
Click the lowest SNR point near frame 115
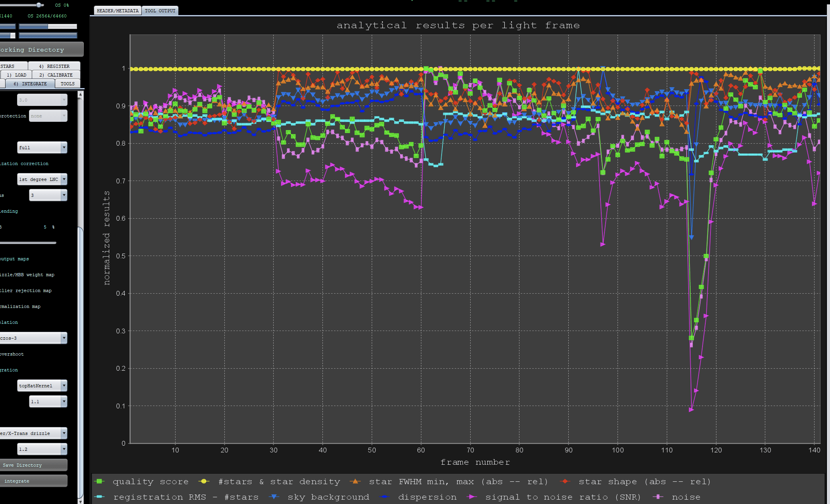pos(691,410)
